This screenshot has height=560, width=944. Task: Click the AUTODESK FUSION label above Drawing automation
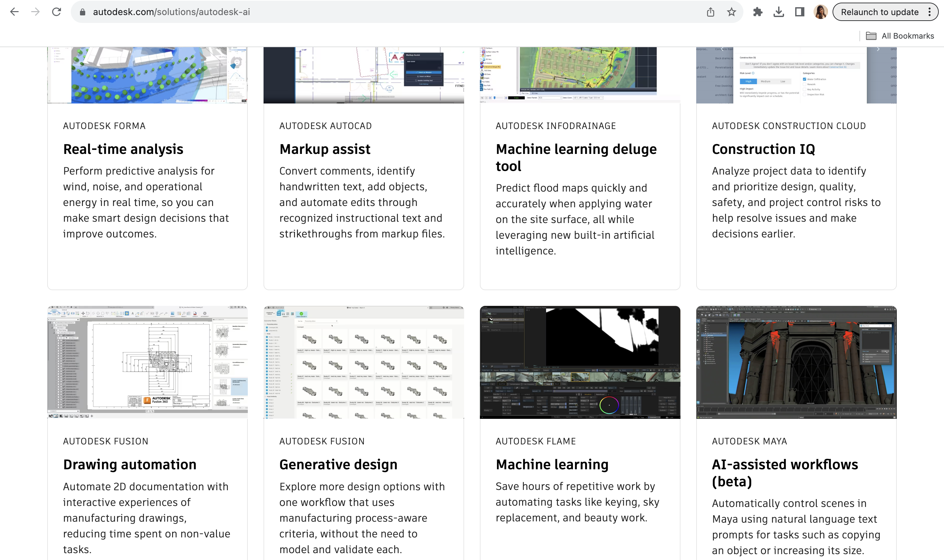click(x=106, y=441)
